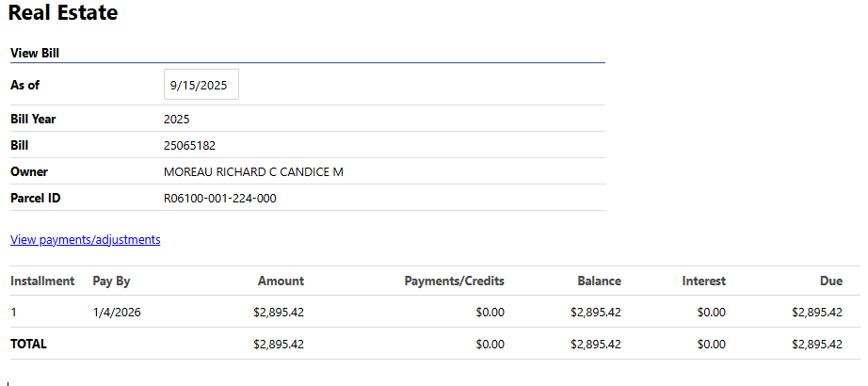Image resolution: width=868 pixels, height=386 pixels.
Task: Click the Due column header
Action: (830, 281)
